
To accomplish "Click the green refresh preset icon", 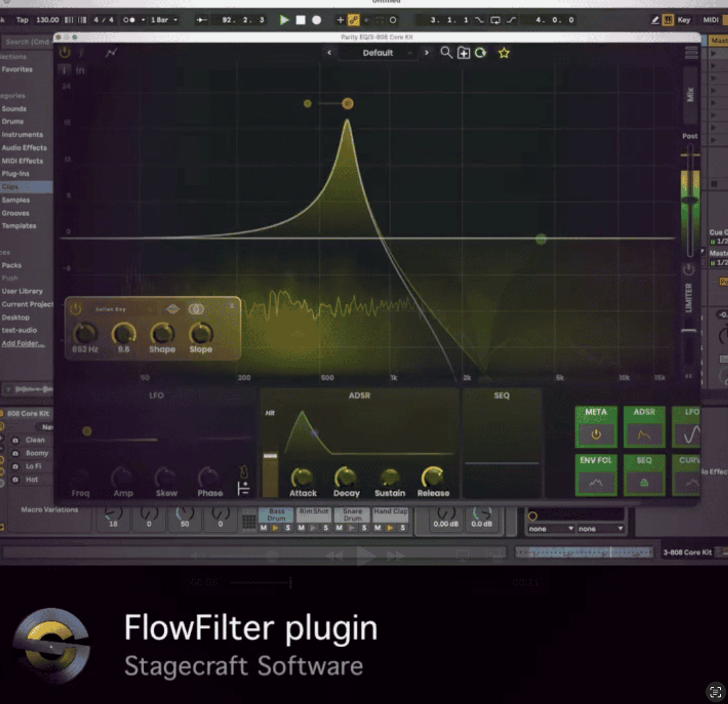I will pyautogui.click(x=480, y=53).
